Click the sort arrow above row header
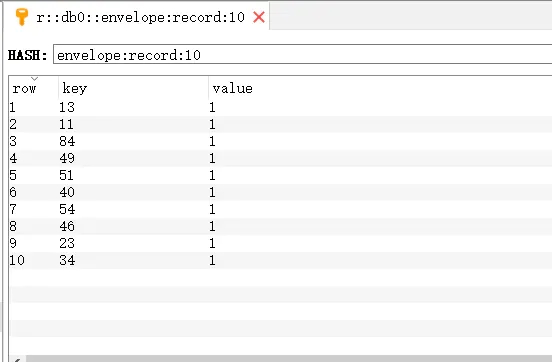This screenshot has height=362, width=552. (x=34, y=79)
